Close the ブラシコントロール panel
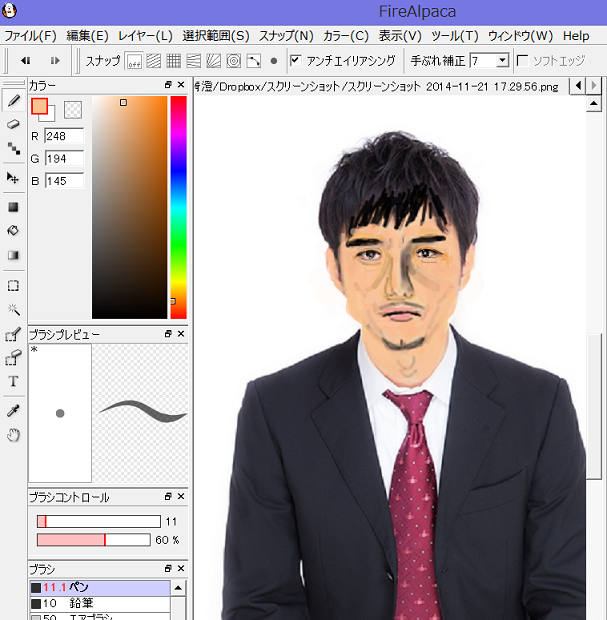The height and width of the screenshot is (620, 607). coord(181,496)
